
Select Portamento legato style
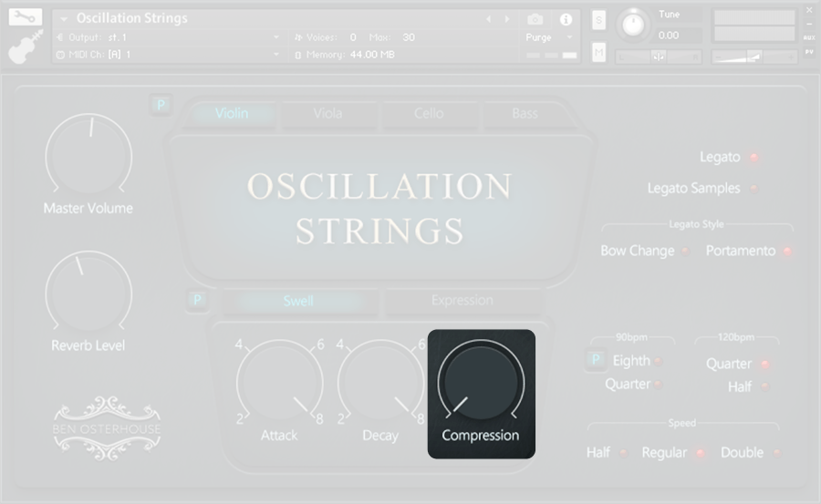pos(787,252)
